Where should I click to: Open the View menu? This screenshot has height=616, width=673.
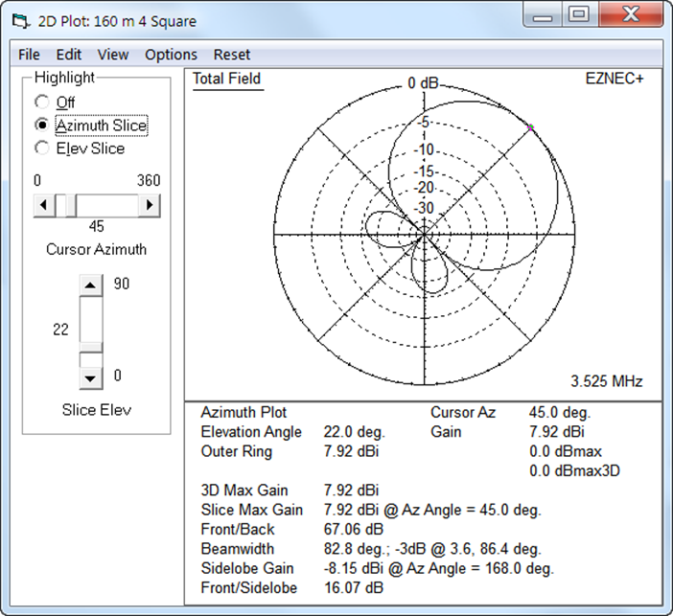[x=113, y=55]
